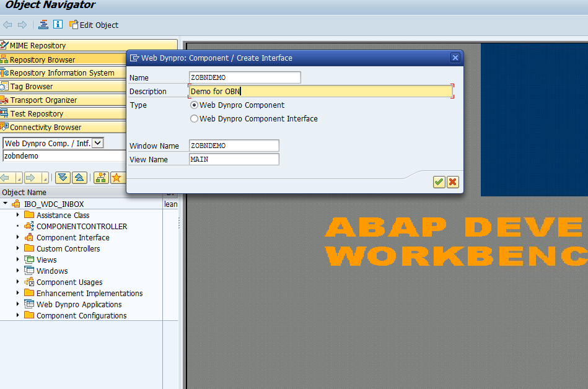Expand the Component Usages node
Viewport: 588px width, 389px height.
pos(17,282)
